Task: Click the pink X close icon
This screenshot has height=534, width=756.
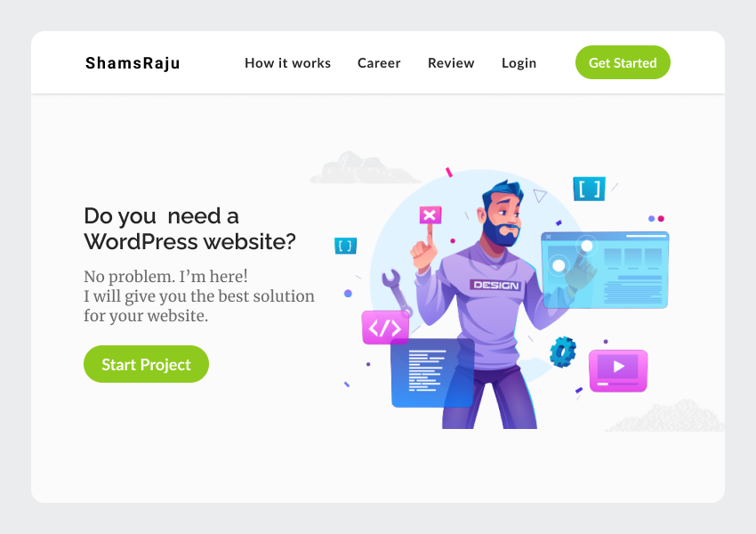Action: (x=430, y=215)
